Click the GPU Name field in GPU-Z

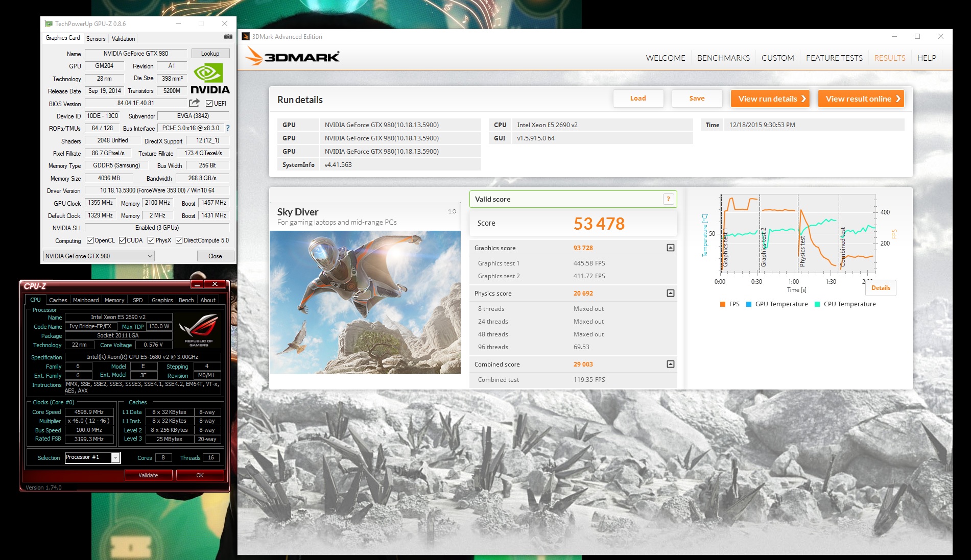135,54
